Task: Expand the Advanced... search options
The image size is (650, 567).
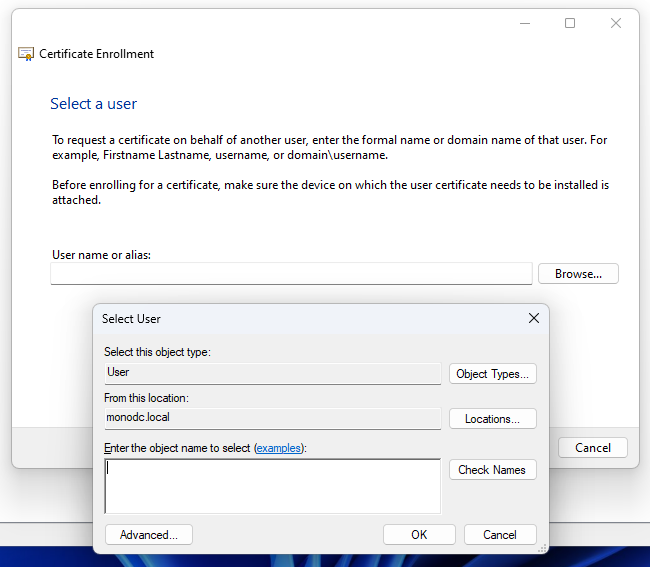Action: pyautogui.click(x=149, y=535)
